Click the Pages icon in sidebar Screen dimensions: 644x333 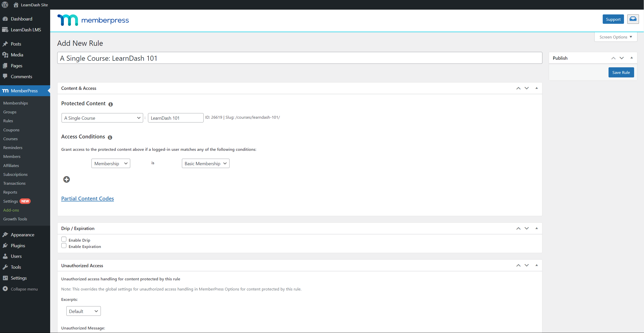6,65
